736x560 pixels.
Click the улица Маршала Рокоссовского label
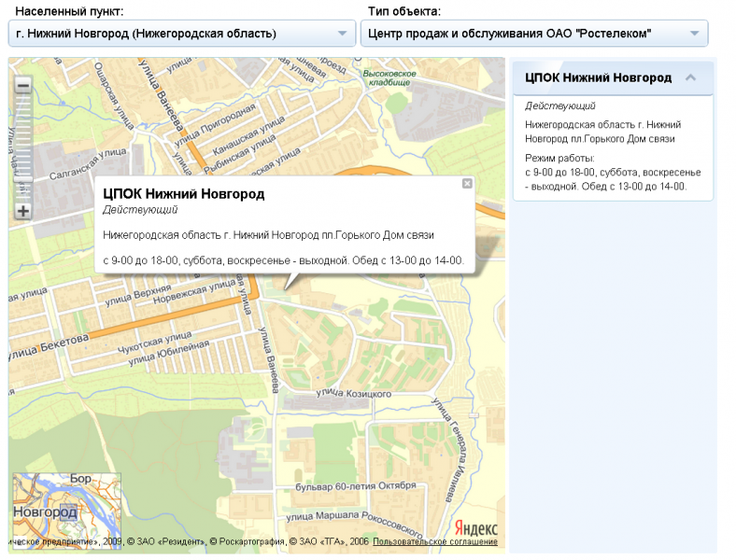pyautogui.click(x=354, y=523)
